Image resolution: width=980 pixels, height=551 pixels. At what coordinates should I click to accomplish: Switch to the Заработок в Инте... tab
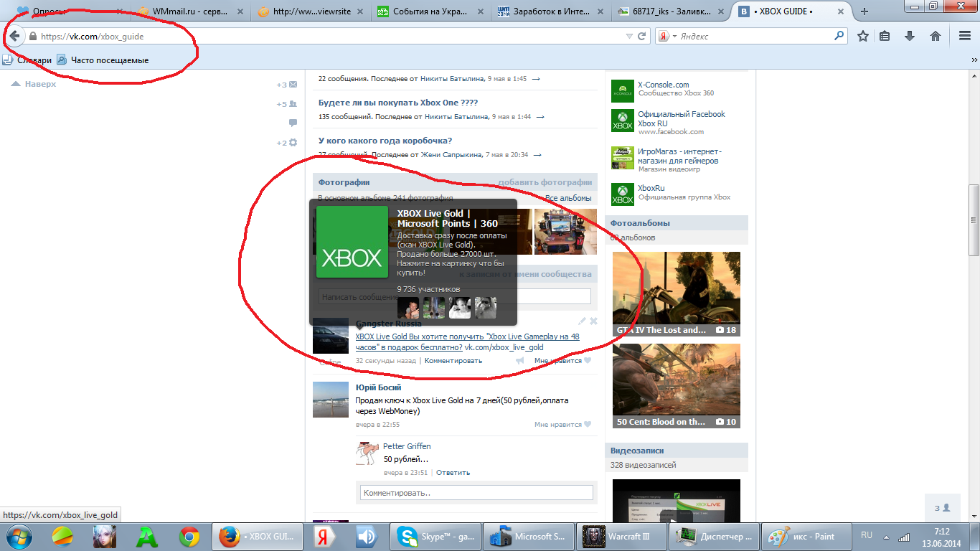[551, 11]
